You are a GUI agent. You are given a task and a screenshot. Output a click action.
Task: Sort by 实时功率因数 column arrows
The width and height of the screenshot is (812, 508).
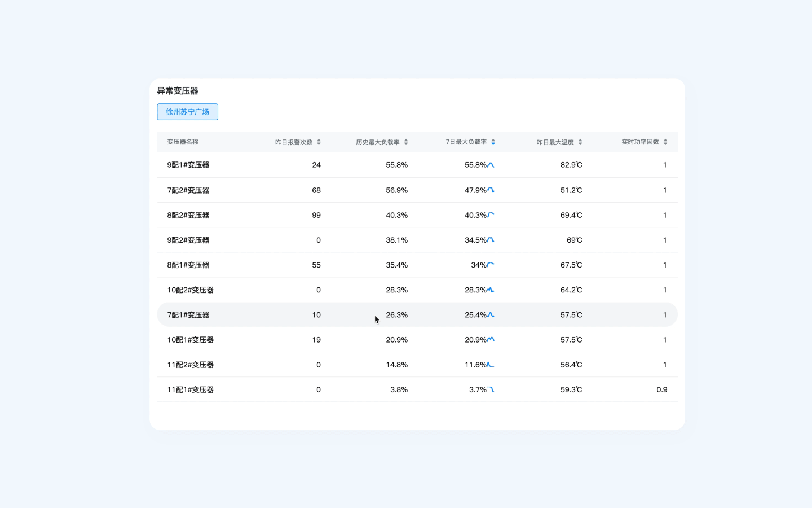(x=665, y=142)
